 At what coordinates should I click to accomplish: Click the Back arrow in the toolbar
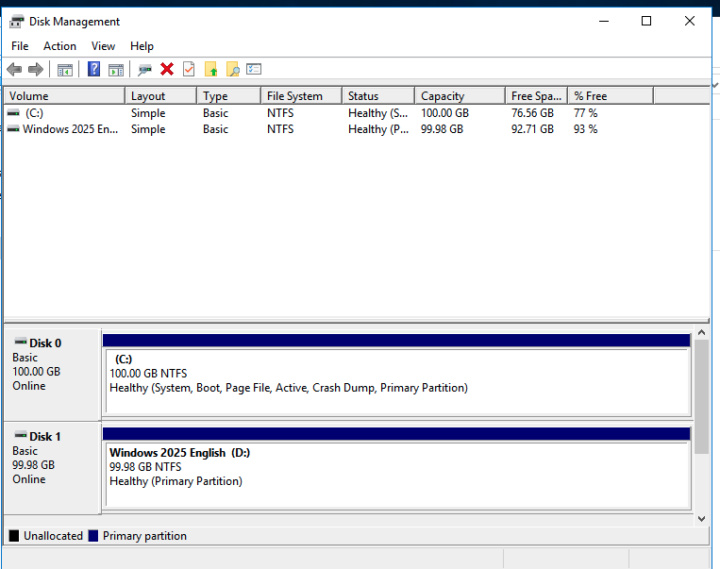(14, 69)
